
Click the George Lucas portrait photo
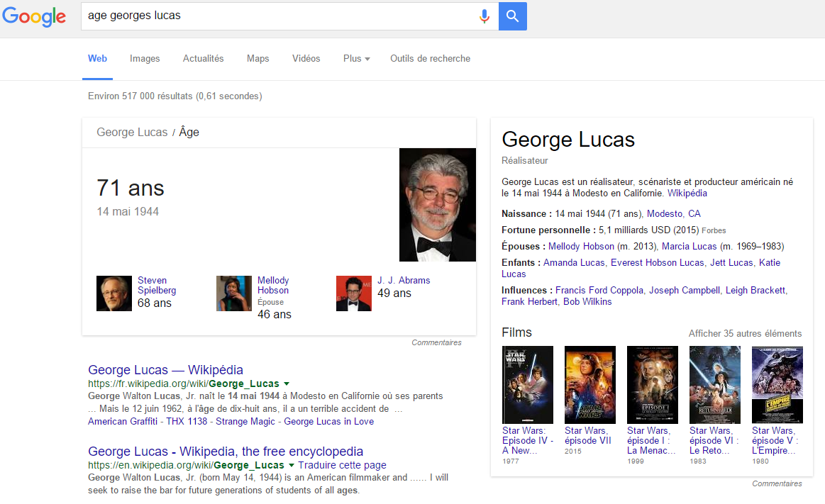[x=437, y=205]
